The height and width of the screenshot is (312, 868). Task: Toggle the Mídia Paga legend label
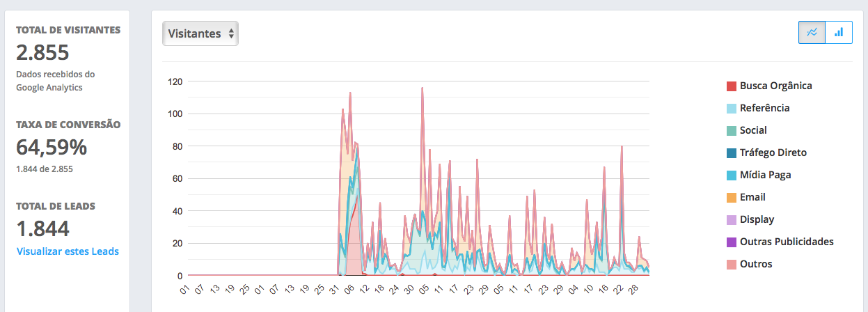tap(766, 175)
